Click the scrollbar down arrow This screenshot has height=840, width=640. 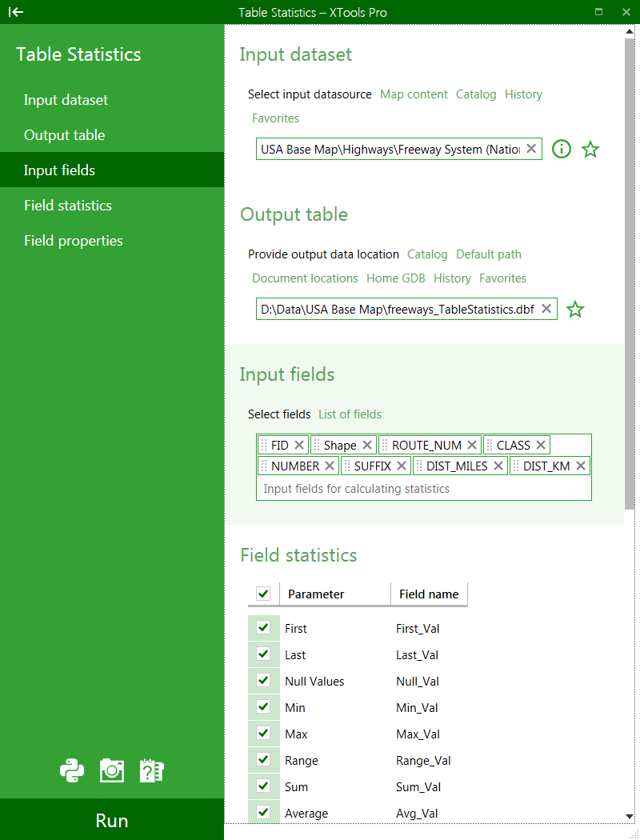[x=630, y=817]
